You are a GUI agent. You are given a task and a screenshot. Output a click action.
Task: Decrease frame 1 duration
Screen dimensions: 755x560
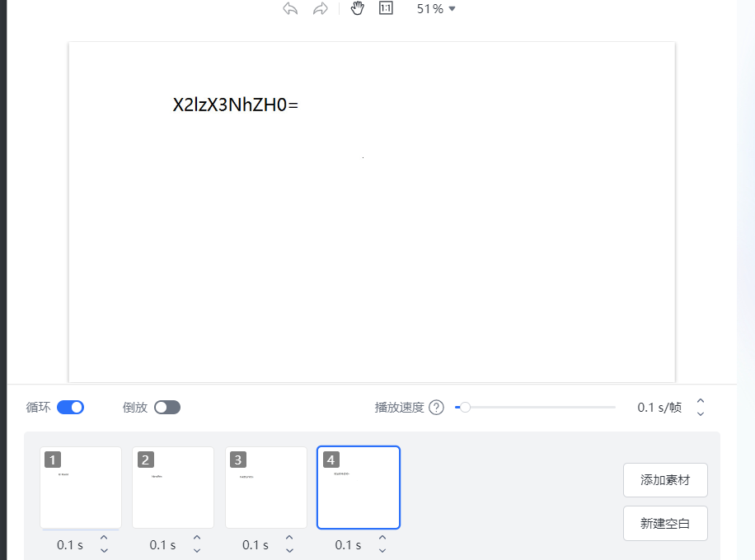104,550
